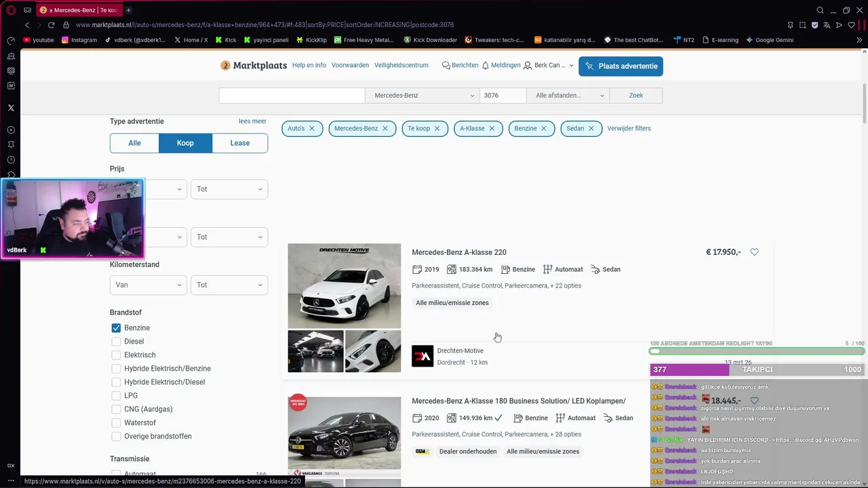
Task: Remove the Mercedes-Benz filter chip
Action: point(385,128)
